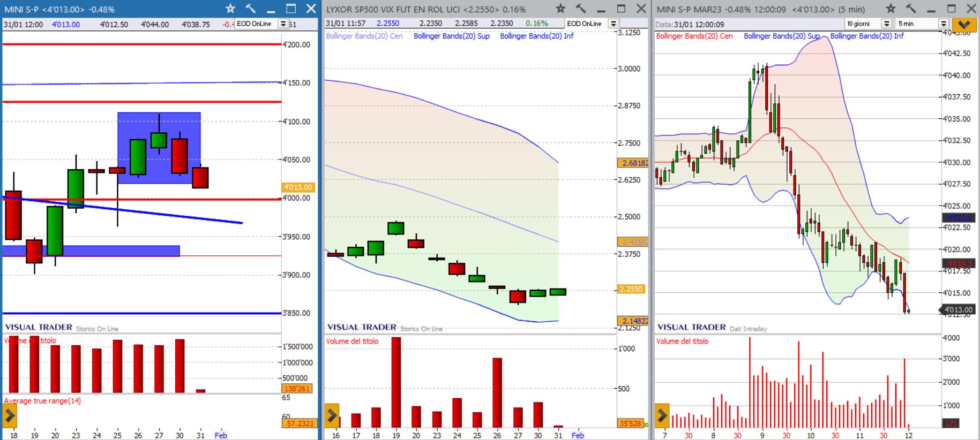The height and width of the screenshot is (440, 980).
Task: Open the EOD OnLine dropdown in the LYXOR window
Action: [613, 24]
